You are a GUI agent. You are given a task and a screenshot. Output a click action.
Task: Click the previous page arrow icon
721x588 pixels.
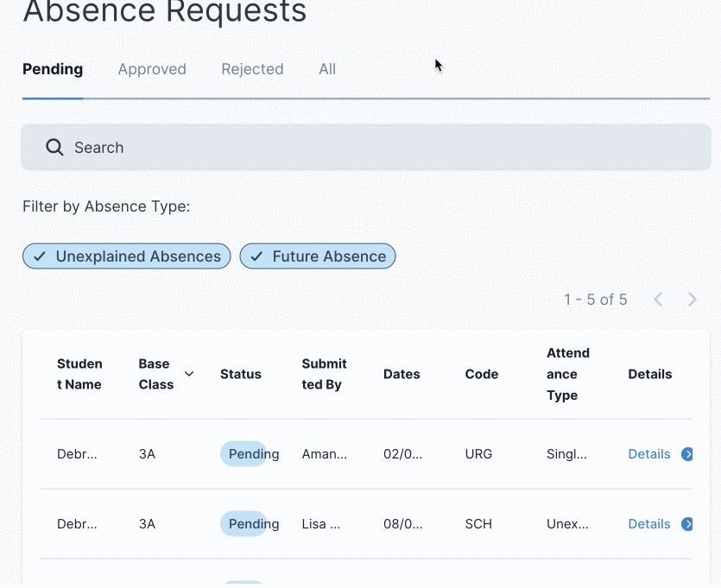(658, 299)
